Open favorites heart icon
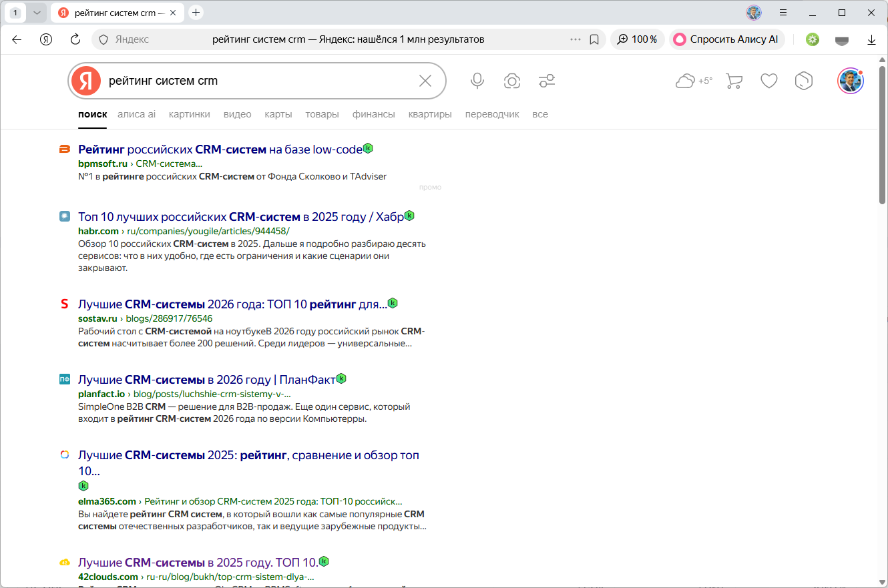 point(769,81)
